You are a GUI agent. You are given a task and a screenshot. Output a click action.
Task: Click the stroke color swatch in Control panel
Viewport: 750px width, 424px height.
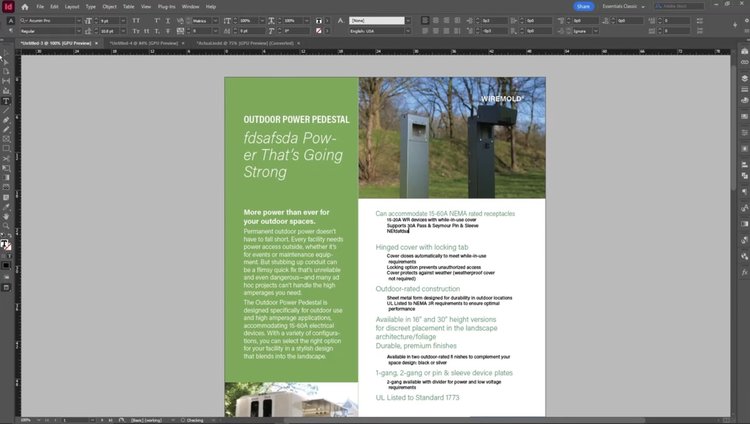click(319, 31)
